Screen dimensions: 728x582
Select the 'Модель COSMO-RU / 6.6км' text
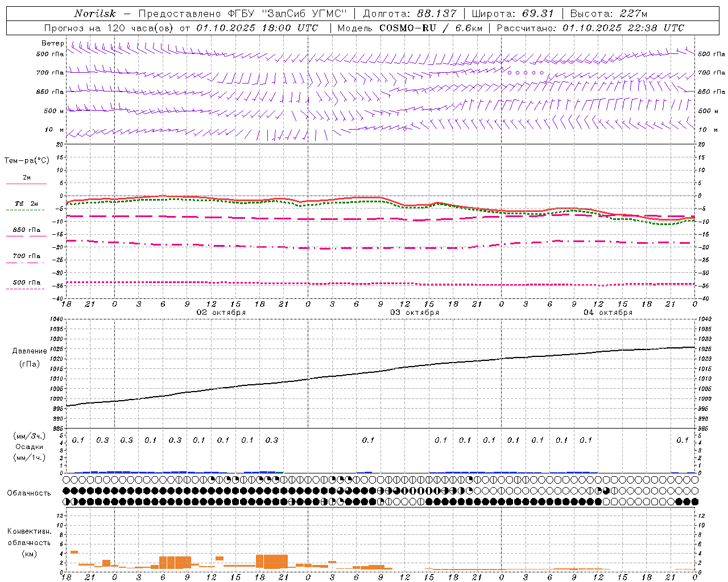410,28
